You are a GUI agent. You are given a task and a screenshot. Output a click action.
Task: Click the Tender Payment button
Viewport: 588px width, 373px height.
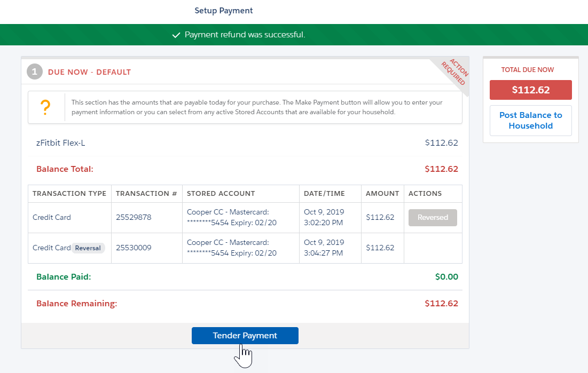pyautogui.click(x=245, y=335)
